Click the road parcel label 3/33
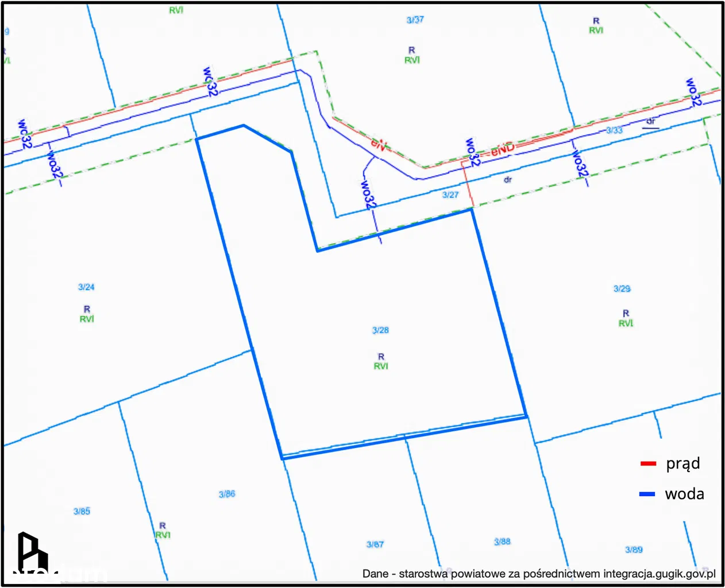 point(614,130)
